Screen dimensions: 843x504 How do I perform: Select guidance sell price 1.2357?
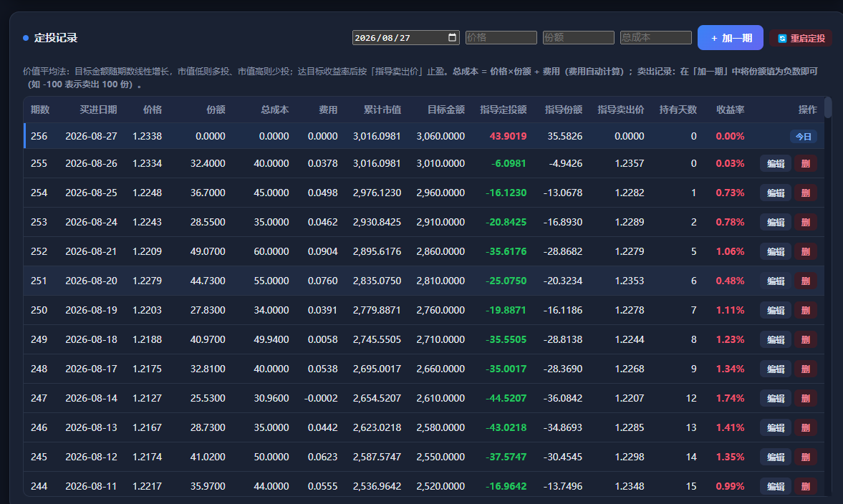(630, 163)
